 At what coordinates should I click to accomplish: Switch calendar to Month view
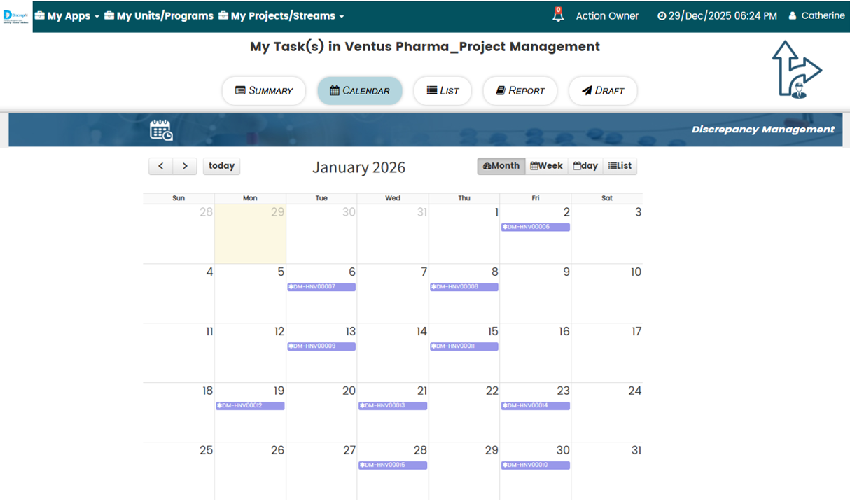click(x=501, y=166)
